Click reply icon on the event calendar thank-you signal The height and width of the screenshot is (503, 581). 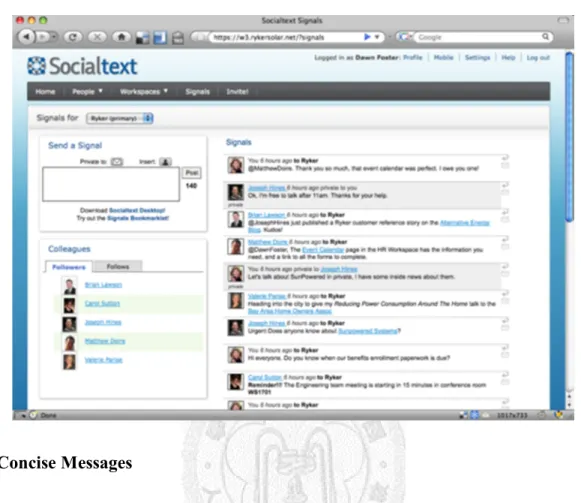[x=505, y=158]
